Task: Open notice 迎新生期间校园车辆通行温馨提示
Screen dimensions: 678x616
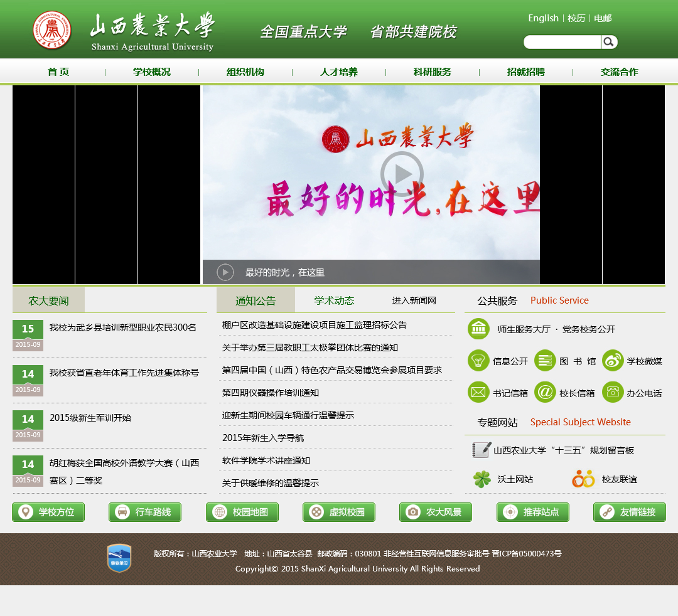Action: point(288,415)
